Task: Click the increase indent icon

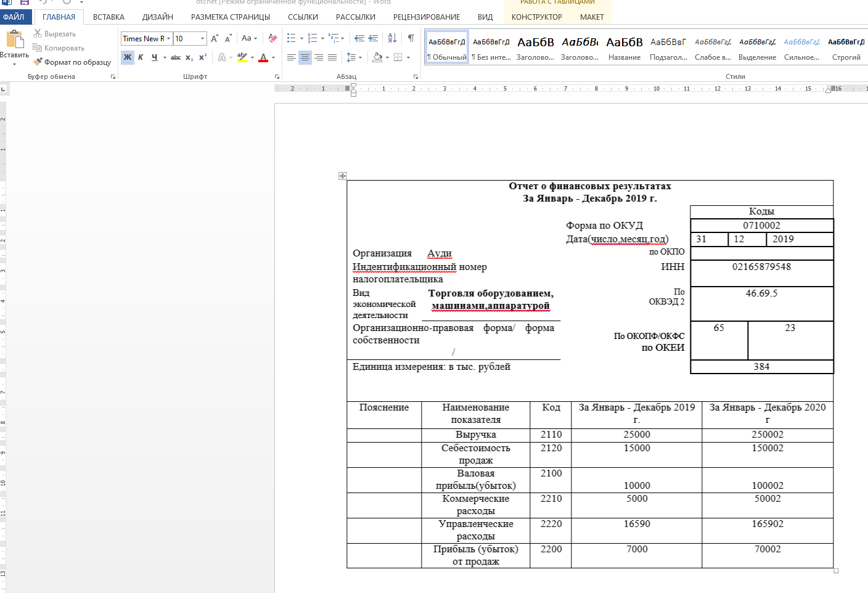Action: (373, 38)
